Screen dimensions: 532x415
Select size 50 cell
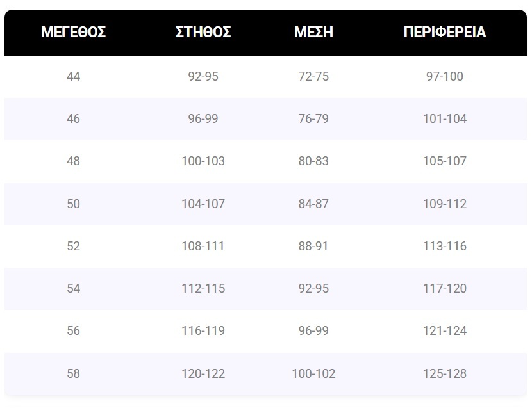coord(73,204)
